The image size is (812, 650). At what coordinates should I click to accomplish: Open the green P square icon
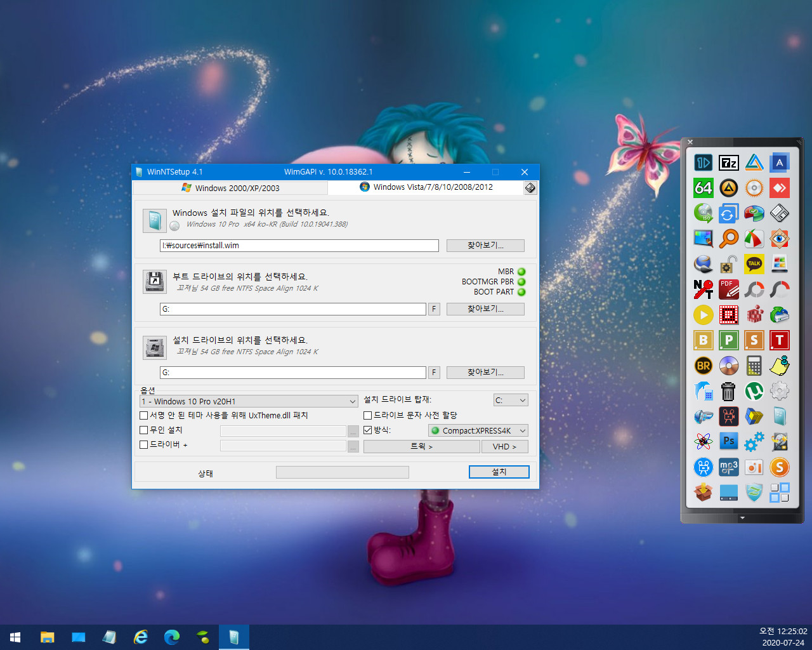[728, 340]
